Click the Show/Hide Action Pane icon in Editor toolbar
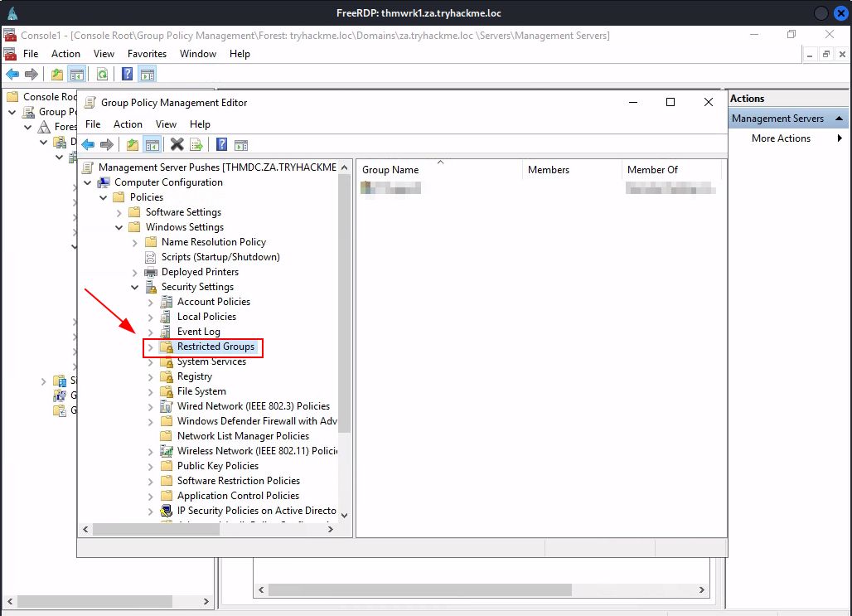 pyautogui.click(x=241, y=144)
